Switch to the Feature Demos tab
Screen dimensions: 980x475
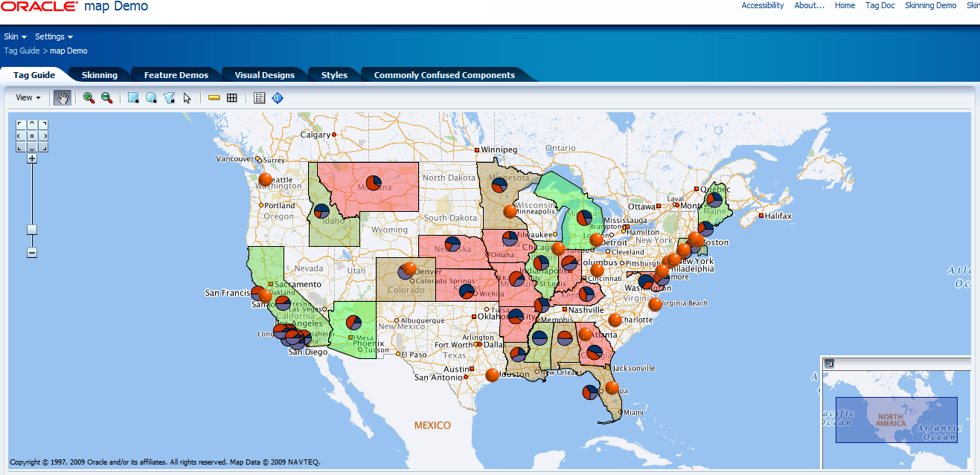176,75
